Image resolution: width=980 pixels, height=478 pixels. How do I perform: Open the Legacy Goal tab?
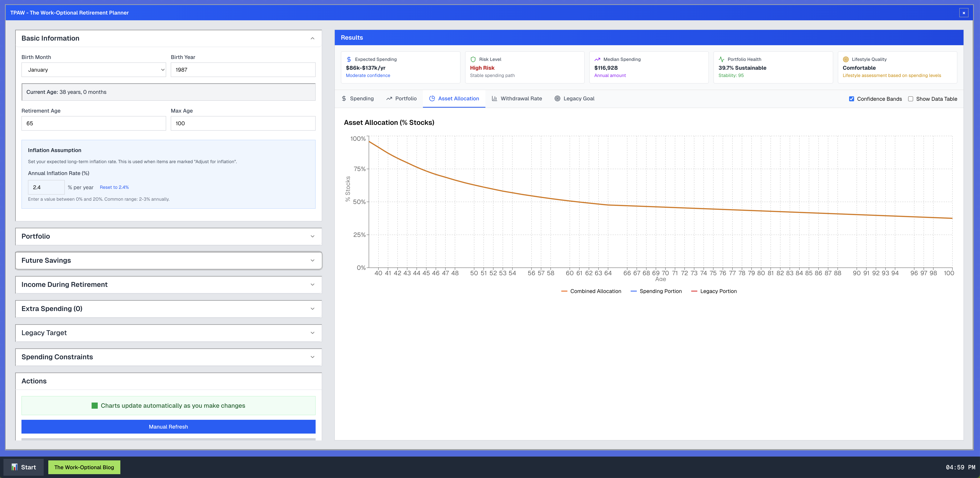click(574, 98)
